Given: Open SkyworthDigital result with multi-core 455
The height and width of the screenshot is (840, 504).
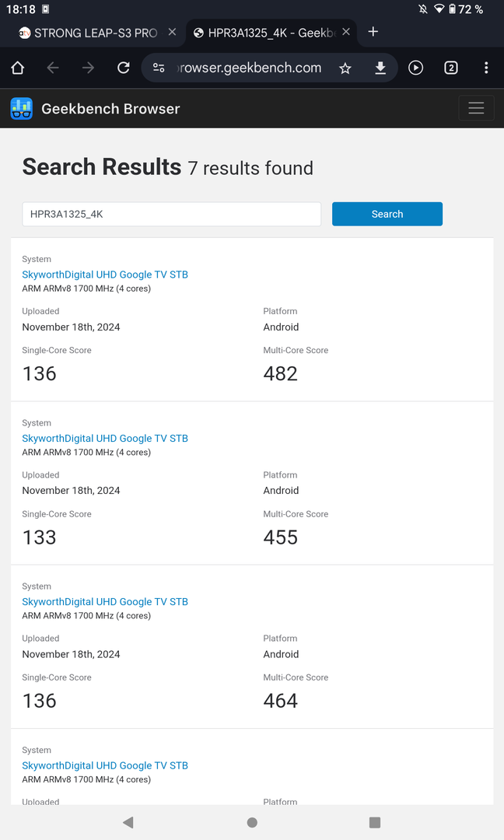Looking at the screenshot, I should coord(105,438).
